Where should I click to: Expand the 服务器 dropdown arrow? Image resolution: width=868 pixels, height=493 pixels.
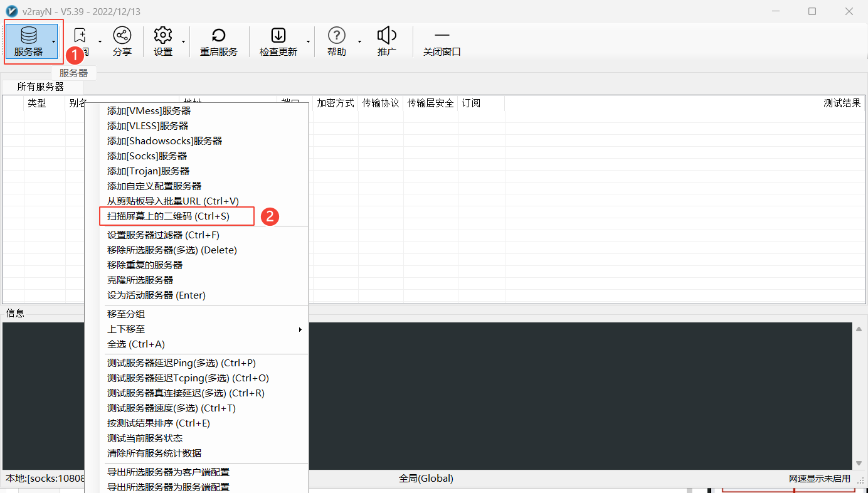pos(54,42)
